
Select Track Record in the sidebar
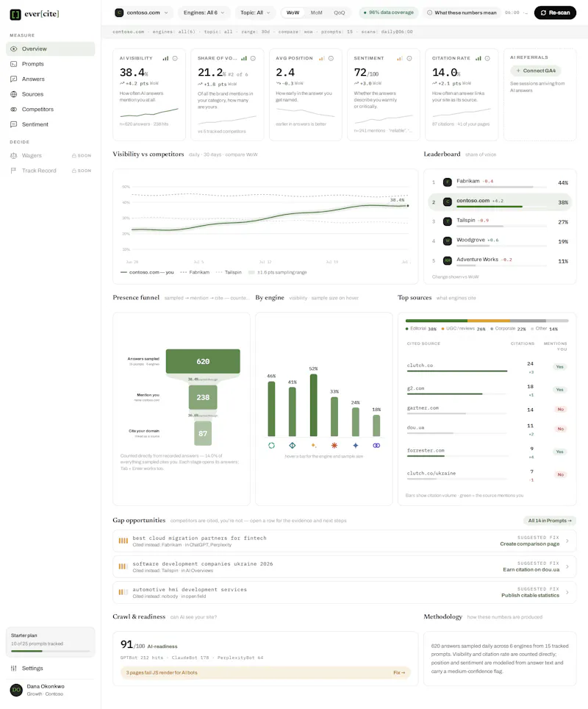pyautogui.click(x=51, y=171)
